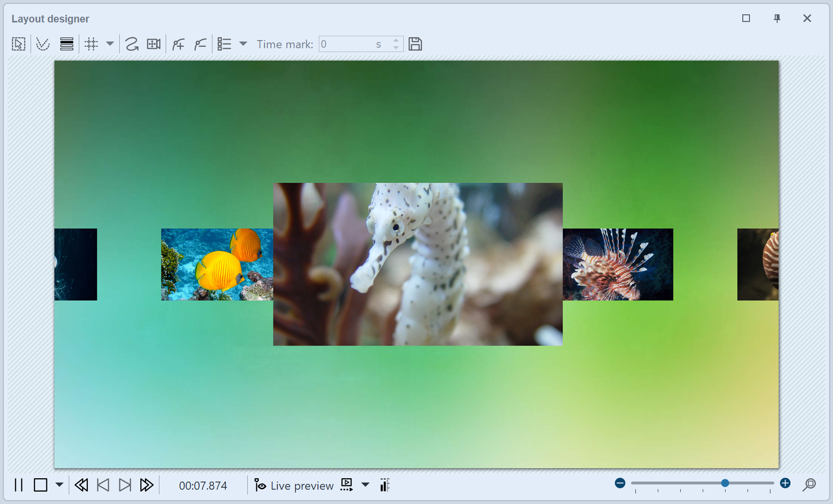Open the preview window options dropdown
The image size is (833, 504).
[366, 485]
